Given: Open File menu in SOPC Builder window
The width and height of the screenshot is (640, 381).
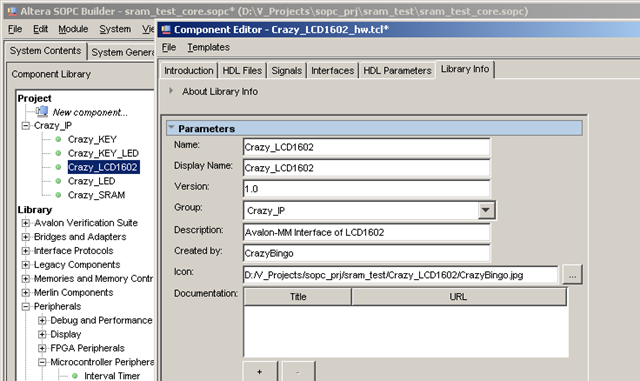Looking at the screenshot, I should click(15, 29).
